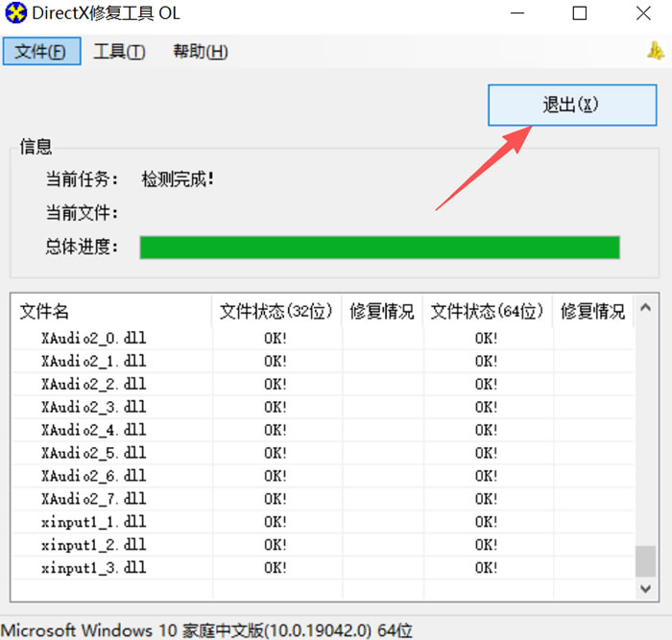Viewport: 672px width, 640px height.
Task: Click the yellow icon at menu bar right
Action: 656,51
